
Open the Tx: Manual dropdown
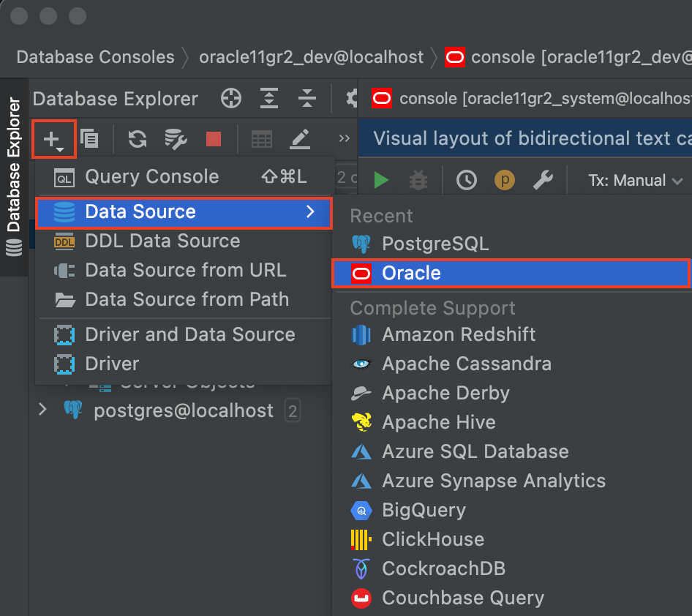[x=635, y=181]
